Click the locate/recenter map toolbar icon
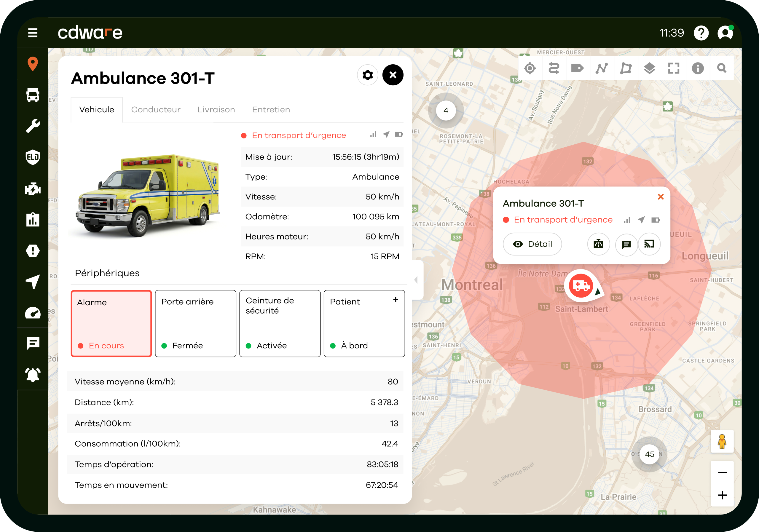Image resolution: width=759 pixels, height=532 pixels. click(530, 68)
